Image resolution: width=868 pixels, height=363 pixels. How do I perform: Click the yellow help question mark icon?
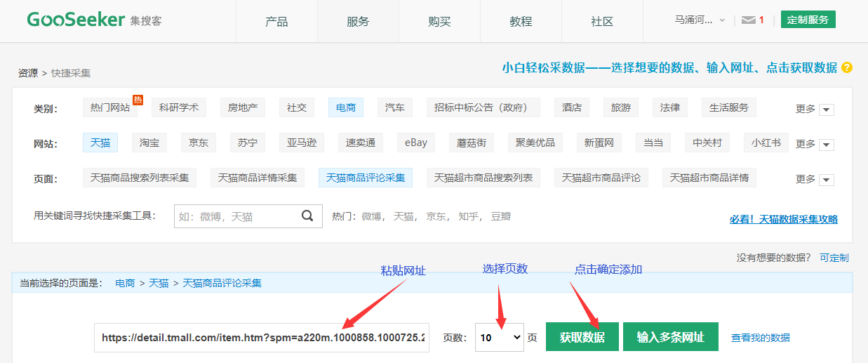(x=847, y=67)
